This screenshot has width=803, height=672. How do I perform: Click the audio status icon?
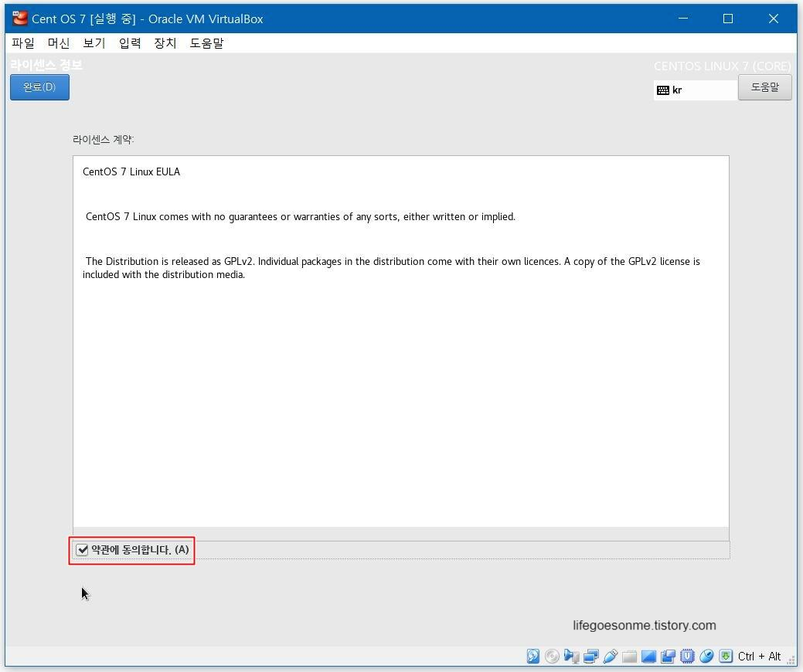571,656
